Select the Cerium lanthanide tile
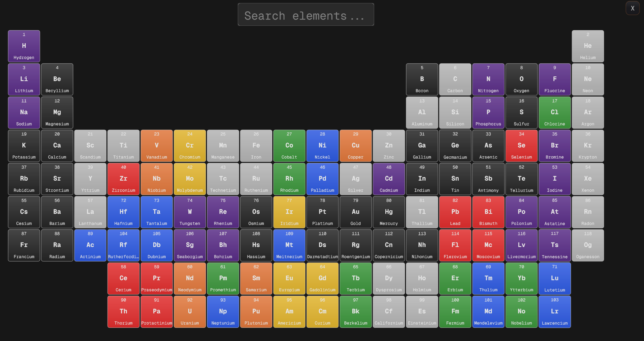 click(124, 279)
